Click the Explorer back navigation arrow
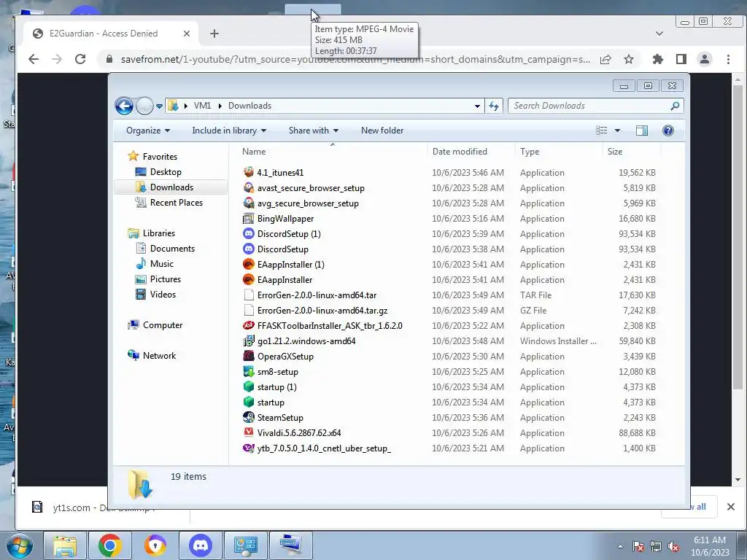The height and width of the screenshot is (560, 747). [124, 106]
